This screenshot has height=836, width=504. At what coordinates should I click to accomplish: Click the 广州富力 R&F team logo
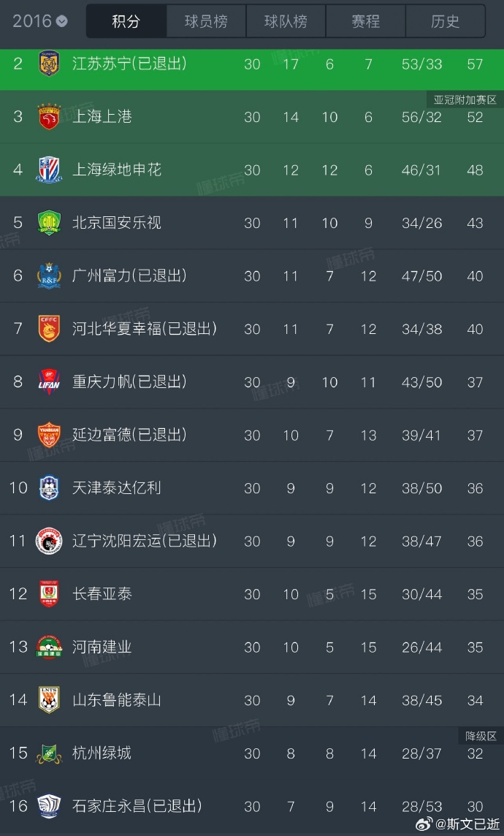pyautogui.click(x=49, y=275)
